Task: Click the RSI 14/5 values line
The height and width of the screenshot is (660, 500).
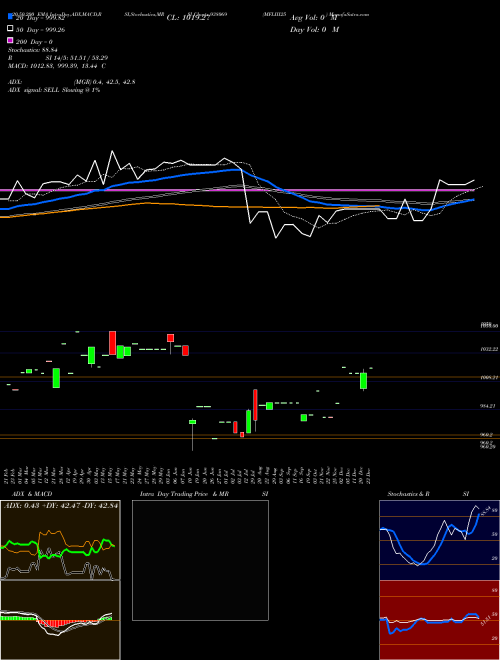Action: [58, 58]
